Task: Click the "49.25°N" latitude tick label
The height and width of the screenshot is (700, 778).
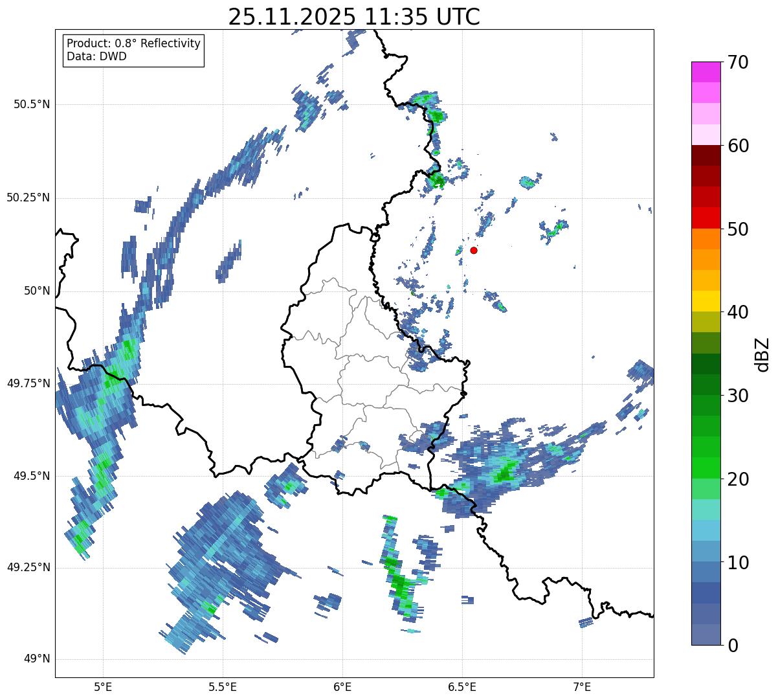Action: tap(28, 567)
